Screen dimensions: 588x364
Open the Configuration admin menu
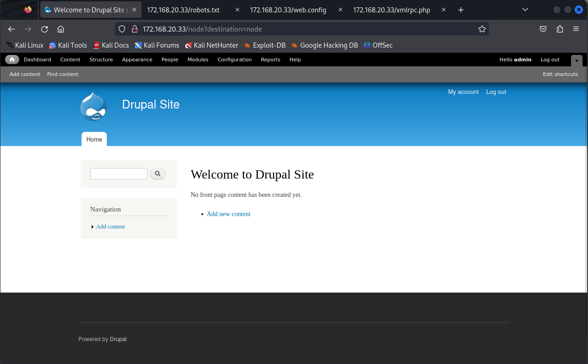pos(235,60)
